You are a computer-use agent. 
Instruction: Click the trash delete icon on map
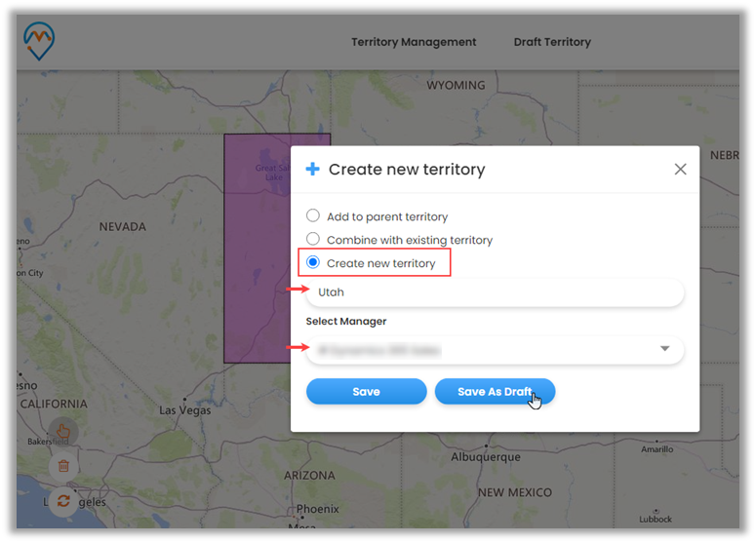(x=63, y=467)
